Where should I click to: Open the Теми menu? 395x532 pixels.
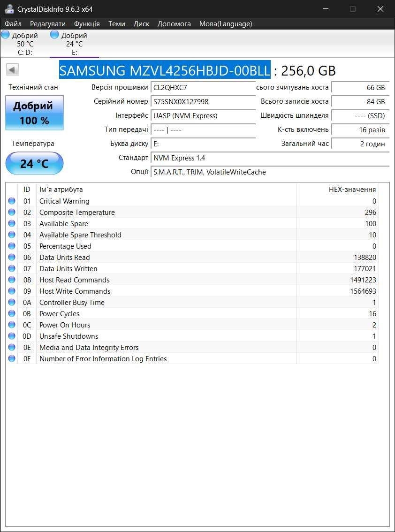117,24
